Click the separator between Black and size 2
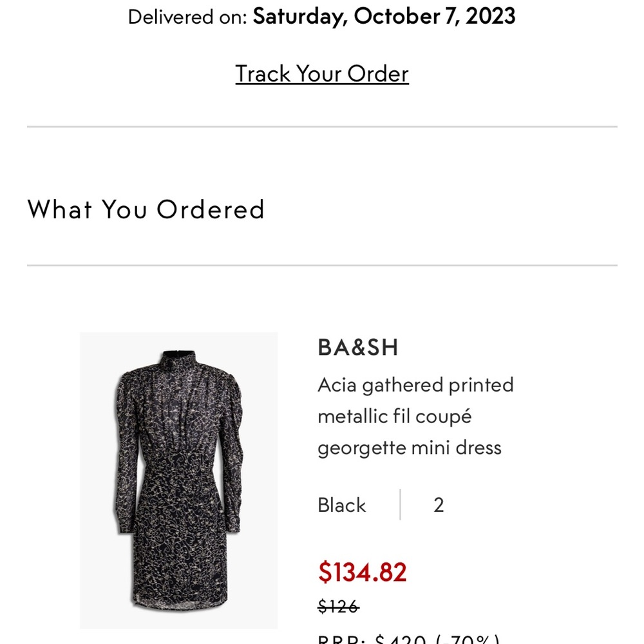644x644 pixels. (401, 504)
